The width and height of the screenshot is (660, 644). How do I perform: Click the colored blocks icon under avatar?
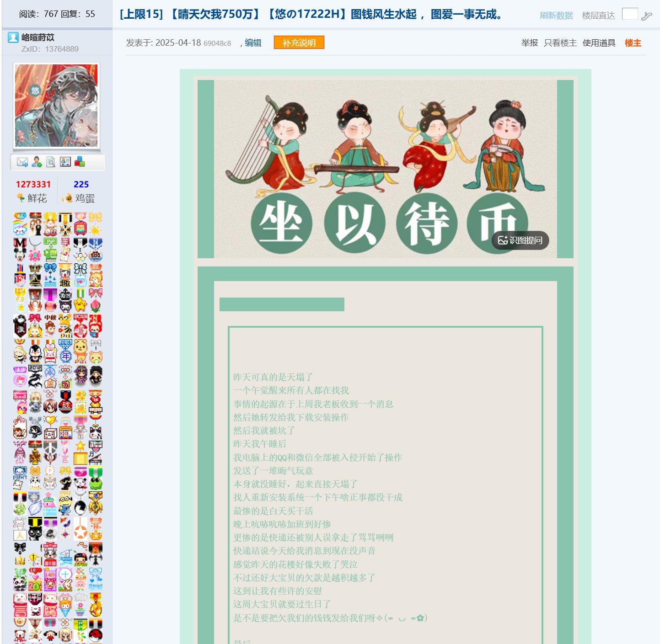coord(80,162)
